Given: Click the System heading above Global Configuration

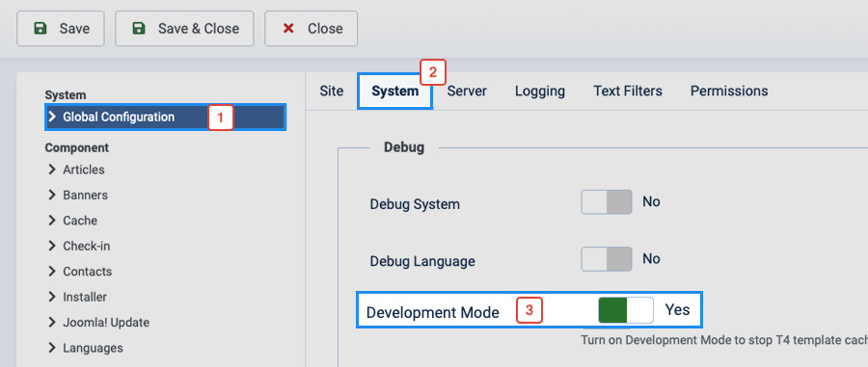Looking at the screenshot, I should [x=66, y=95].
